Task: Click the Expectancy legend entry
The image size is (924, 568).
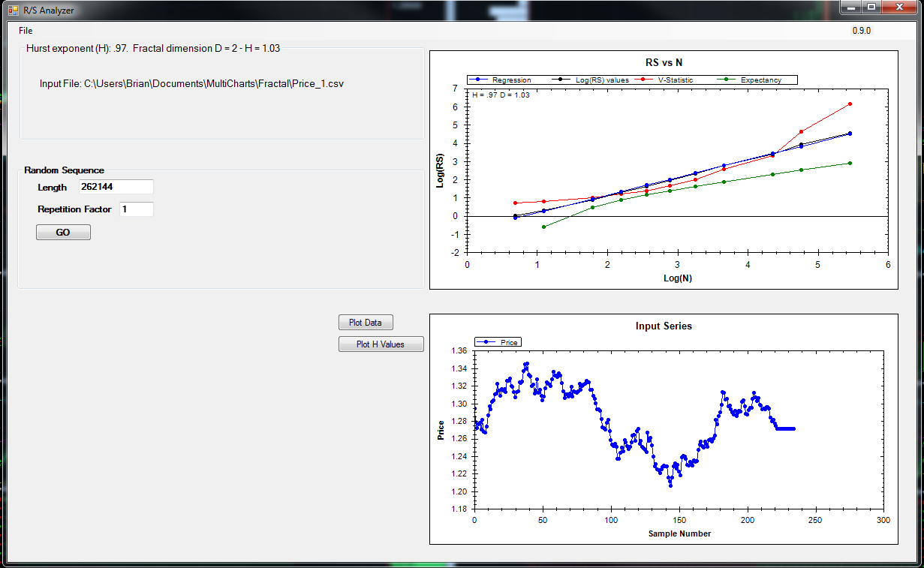Action: pos(751,80)
